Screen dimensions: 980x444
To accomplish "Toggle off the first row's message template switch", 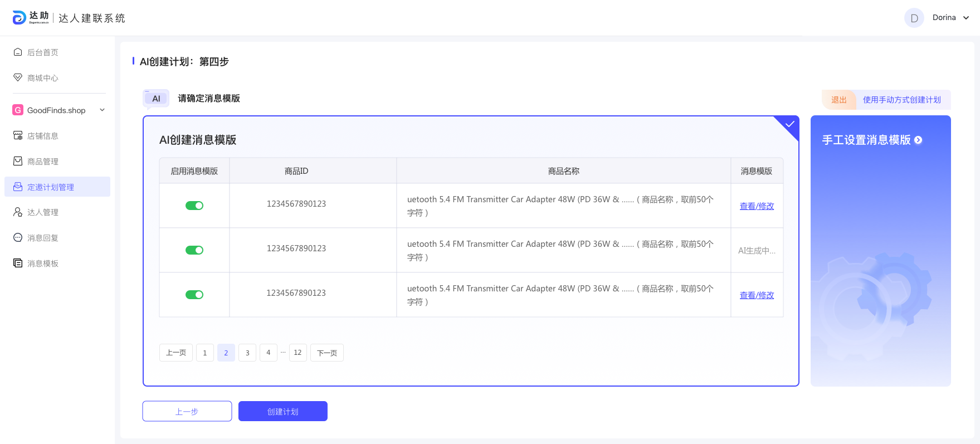I will pyautogui.click(x=194, y=206).
